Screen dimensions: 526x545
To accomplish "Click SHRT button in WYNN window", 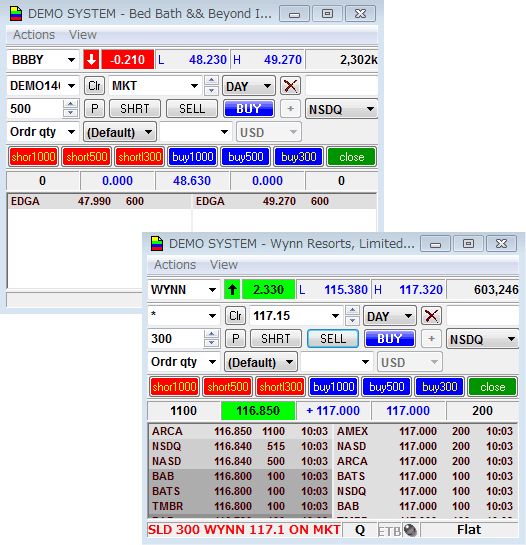I will (x=276, y=339).
